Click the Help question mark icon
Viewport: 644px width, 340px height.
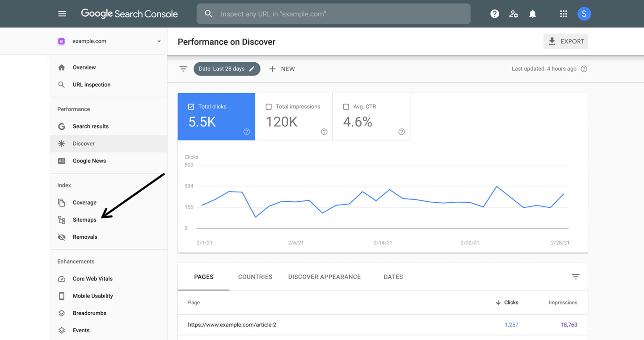click(494, 14)
